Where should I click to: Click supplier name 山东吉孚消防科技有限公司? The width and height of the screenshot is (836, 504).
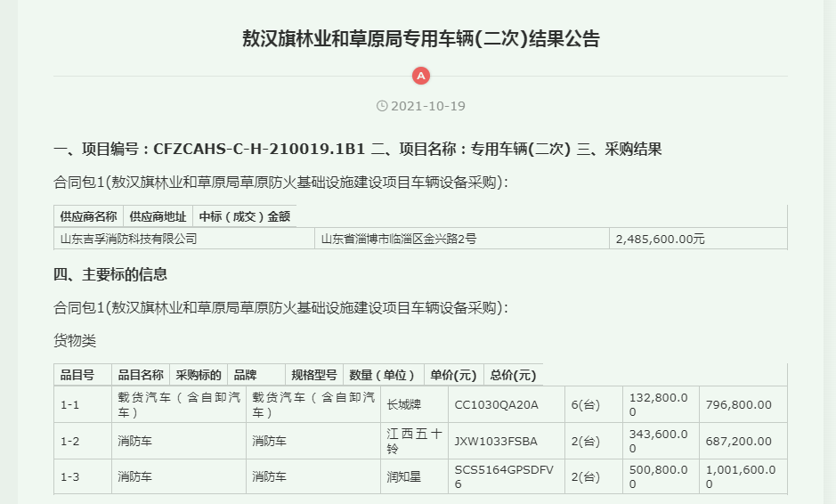[x=128, y=239]
